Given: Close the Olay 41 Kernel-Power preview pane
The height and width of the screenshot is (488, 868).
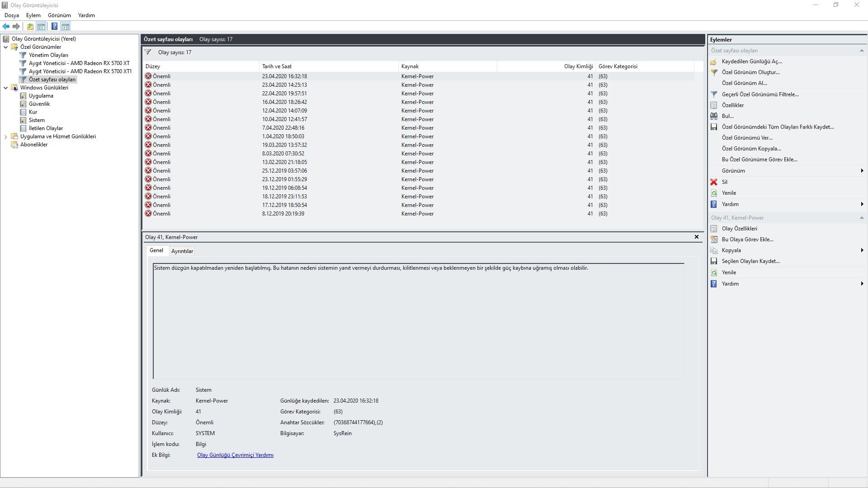Looking at the screenshot, I should click(x=696, y=237).
